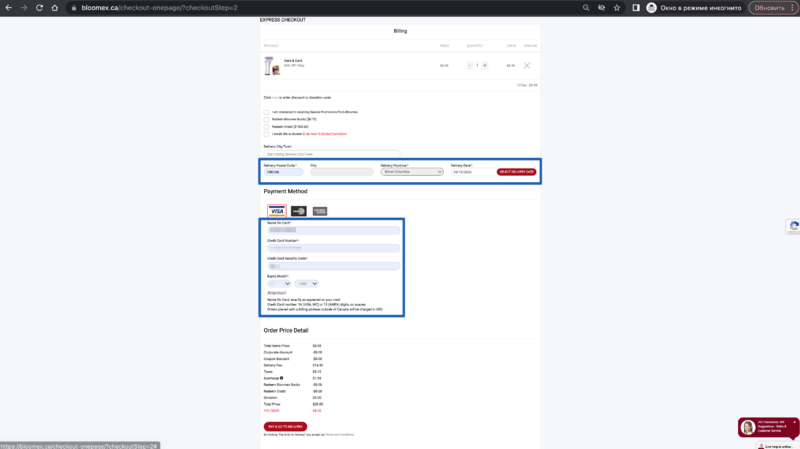Click the Delivery City/Town search field

point(332,154)
